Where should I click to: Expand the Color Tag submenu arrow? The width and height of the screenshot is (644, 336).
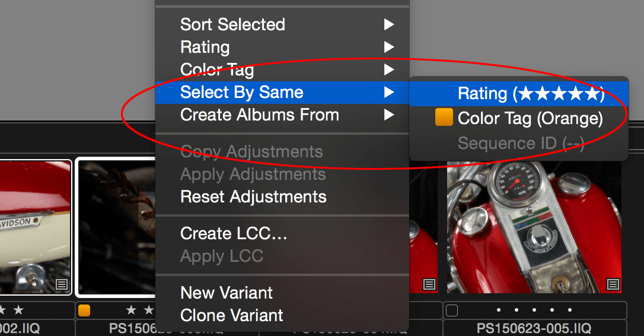coord(388,69)
